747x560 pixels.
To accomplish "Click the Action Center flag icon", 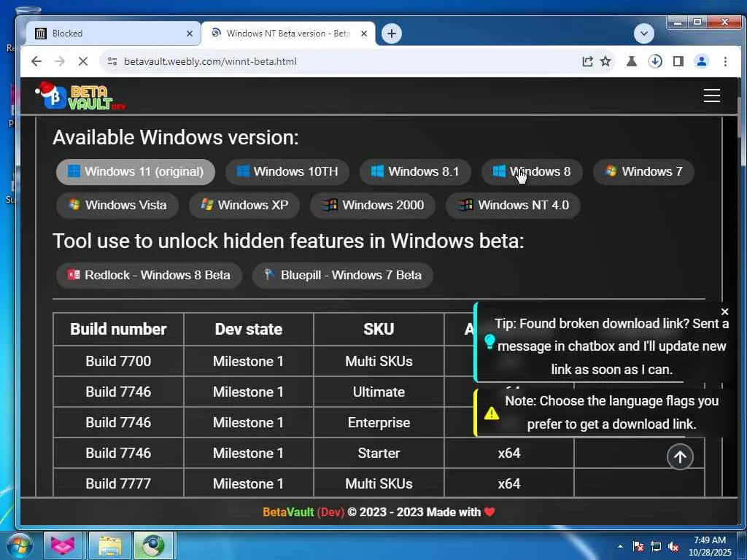I will coord(638,546).
